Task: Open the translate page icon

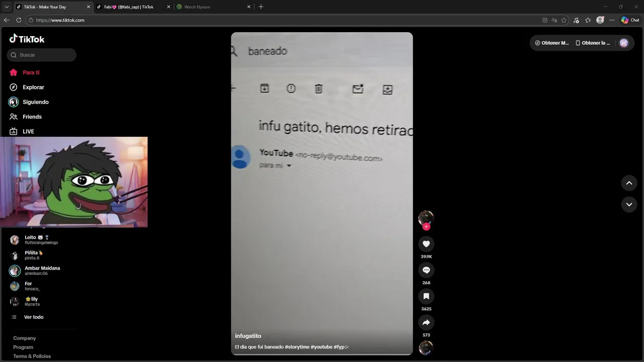Action: pos(554,20)
